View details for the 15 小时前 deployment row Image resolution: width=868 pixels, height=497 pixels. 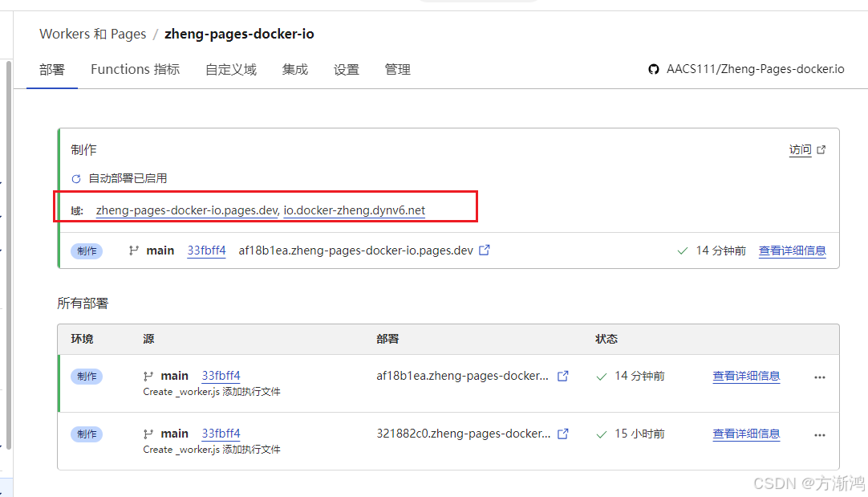746,434
